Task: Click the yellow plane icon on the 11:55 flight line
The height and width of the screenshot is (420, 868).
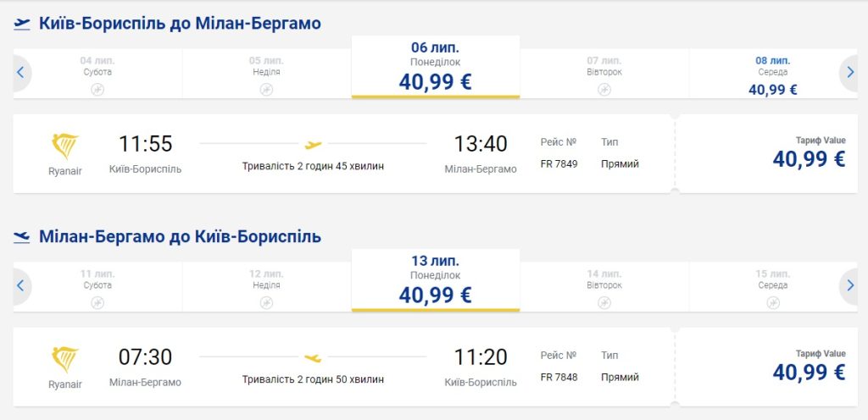Action: pos(313,144)
